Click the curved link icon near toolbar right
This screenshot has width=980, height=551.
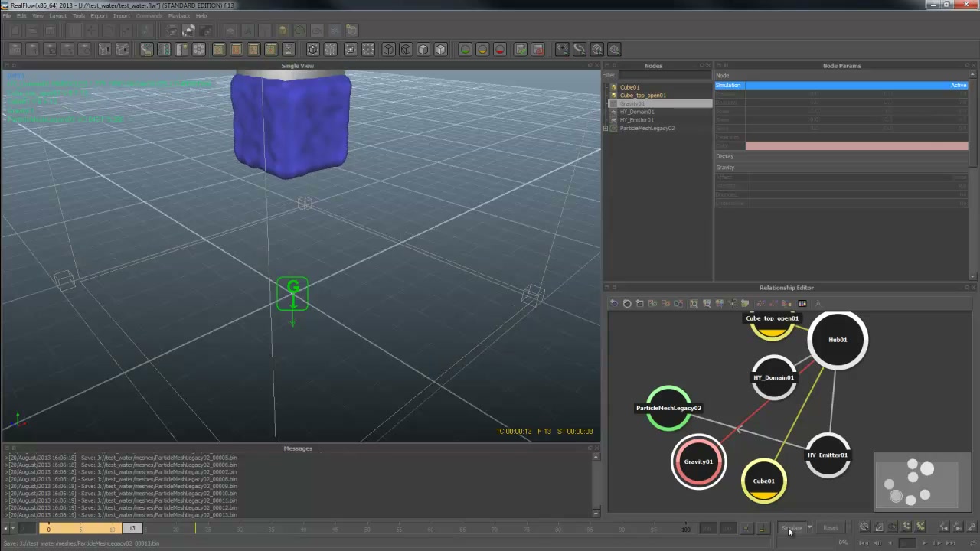580,50
